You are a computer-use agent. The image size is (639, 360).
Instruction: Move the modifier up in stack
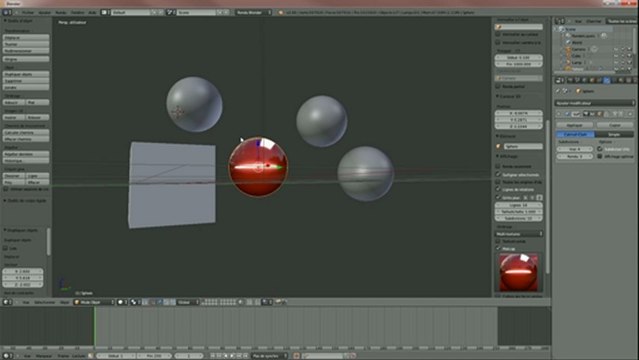pos(615,114)
